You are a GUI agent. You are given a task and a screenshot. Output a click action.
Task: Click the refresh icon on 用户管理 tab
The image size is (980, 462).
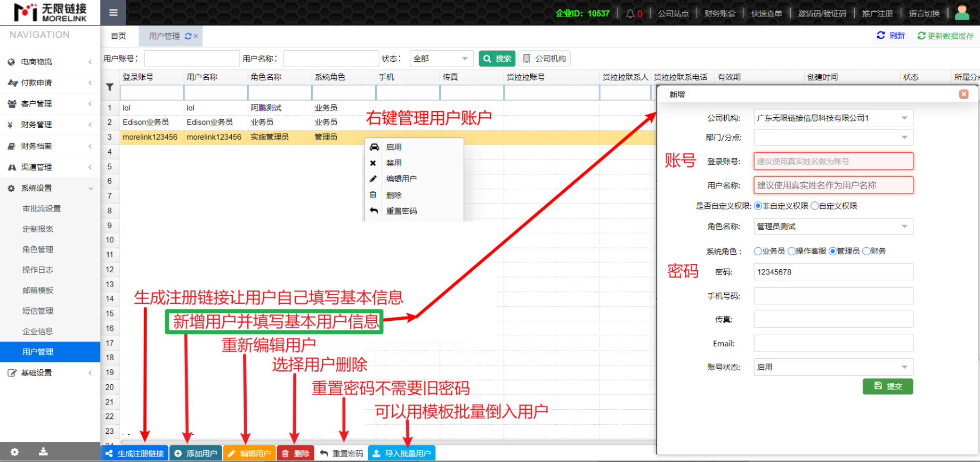click(x=188, y=36)
